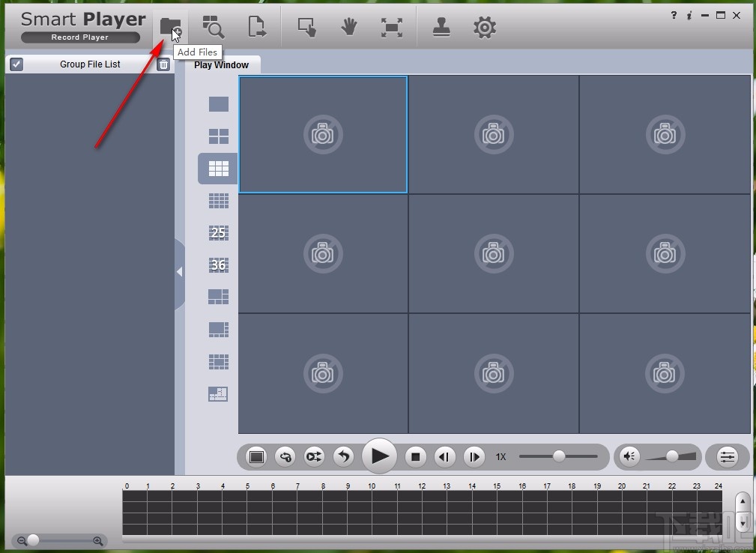Select the top-left highlighted play window
The height and width of the screenshot is (553, 756).
pyautogui.click(x=323, y=135)
